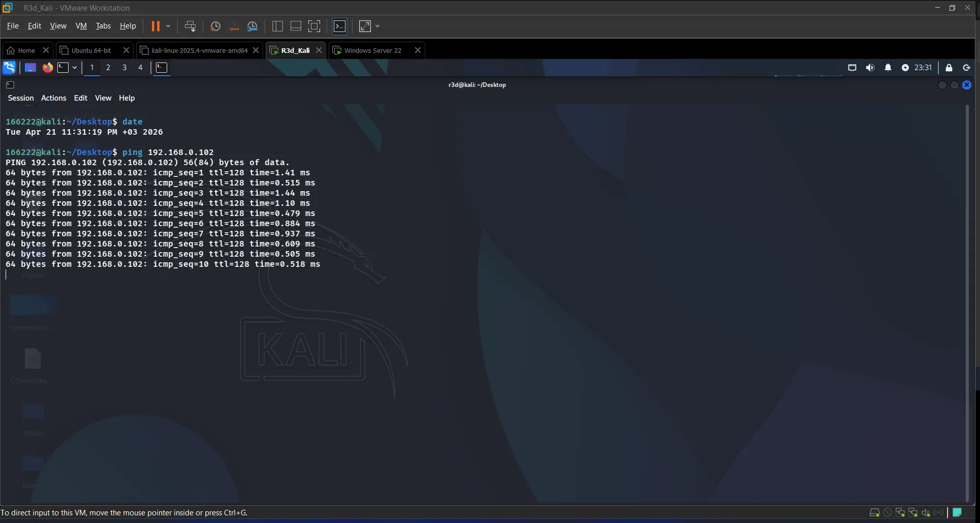Close the Windows Server 22 tab
The height and width of the screenshot is (523, 980).
418,50
